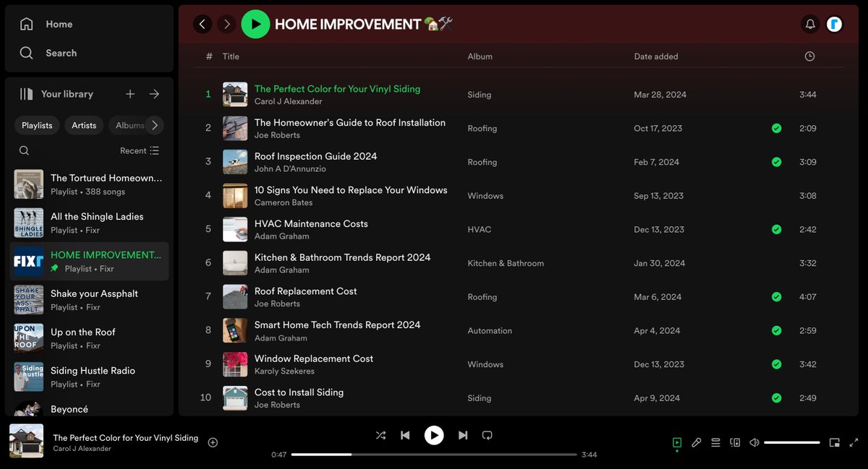Open the Connect to a device picker

click(735, 442)
